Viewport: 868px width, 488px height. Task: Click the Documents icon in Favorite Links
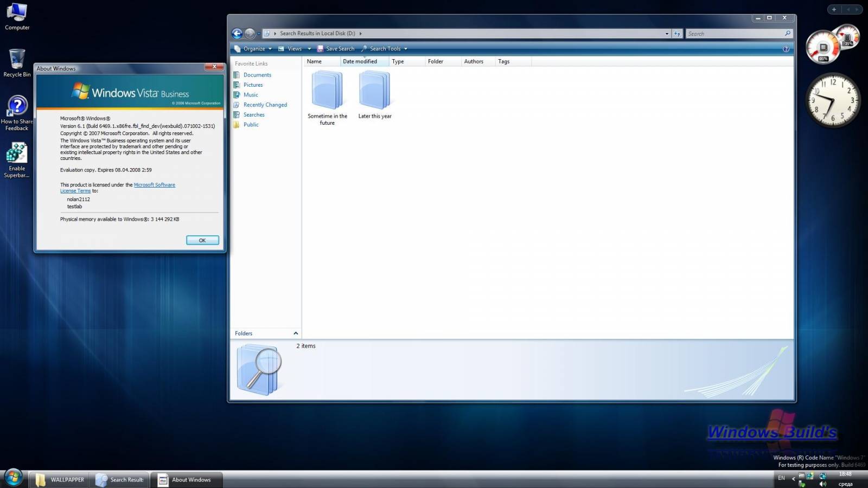point(237,75)
